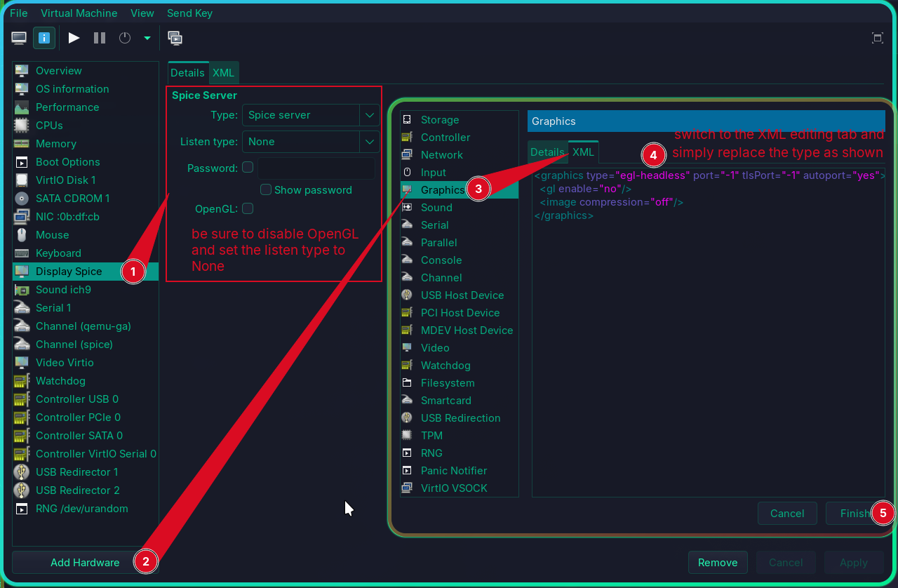Select the SATA CDROM 1 device

[x=72, y=199]
